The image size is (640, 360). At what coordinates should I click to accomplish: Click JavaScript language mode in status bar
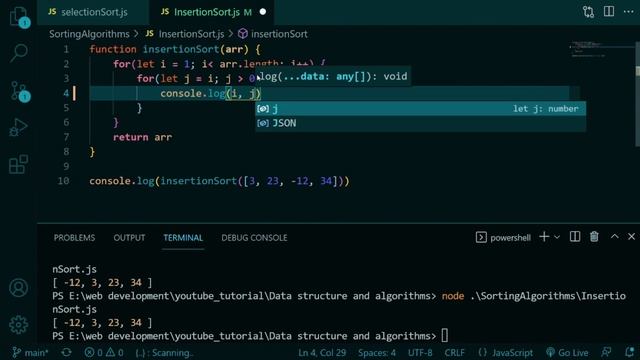[x=505, y=352]
